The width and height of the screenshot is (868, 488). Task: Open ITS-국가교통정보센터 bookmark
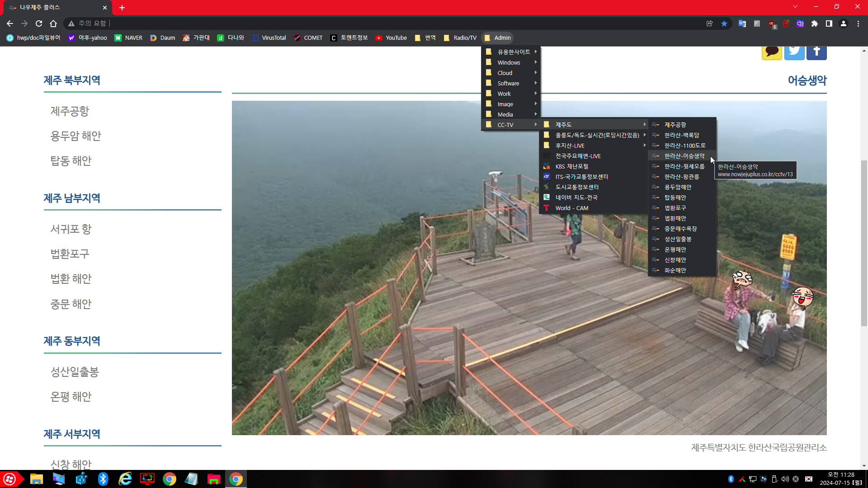[x=594, y=177]
